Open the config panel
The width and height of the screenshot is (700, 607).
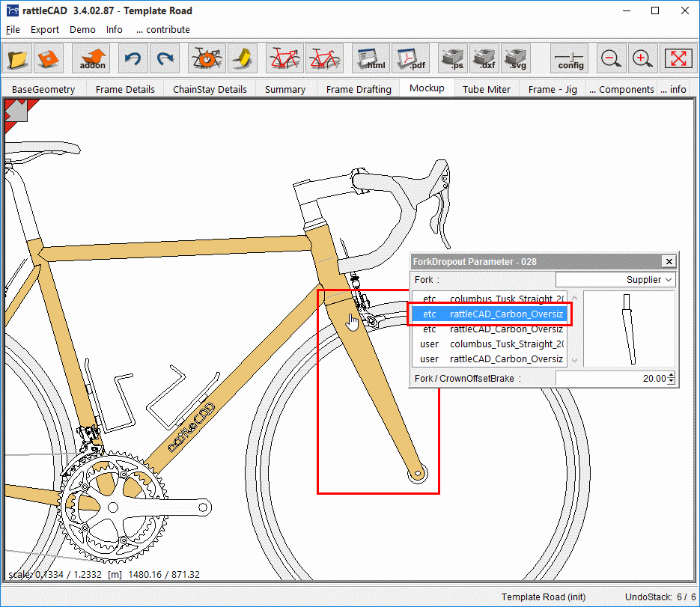(x=570, y=58)
